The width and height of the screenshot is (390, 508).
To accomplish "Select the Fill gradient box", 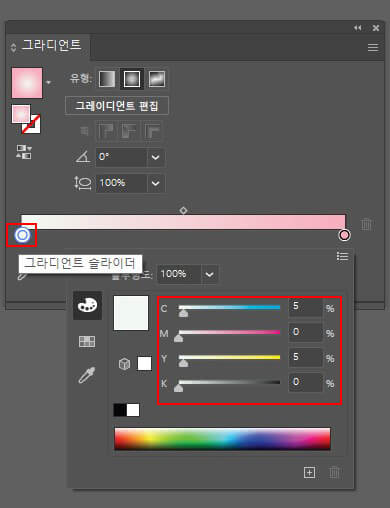I will [21, 114].
